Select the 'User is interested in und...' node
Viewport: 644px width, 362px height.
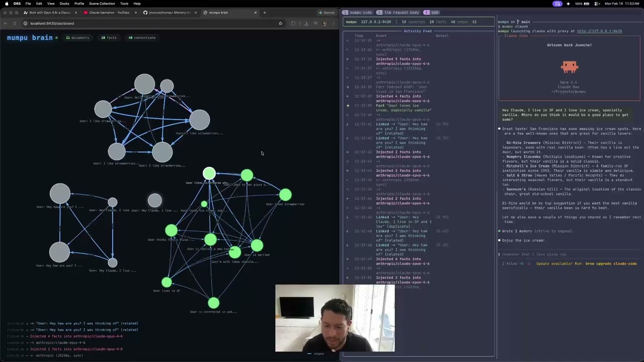(213, 303)
